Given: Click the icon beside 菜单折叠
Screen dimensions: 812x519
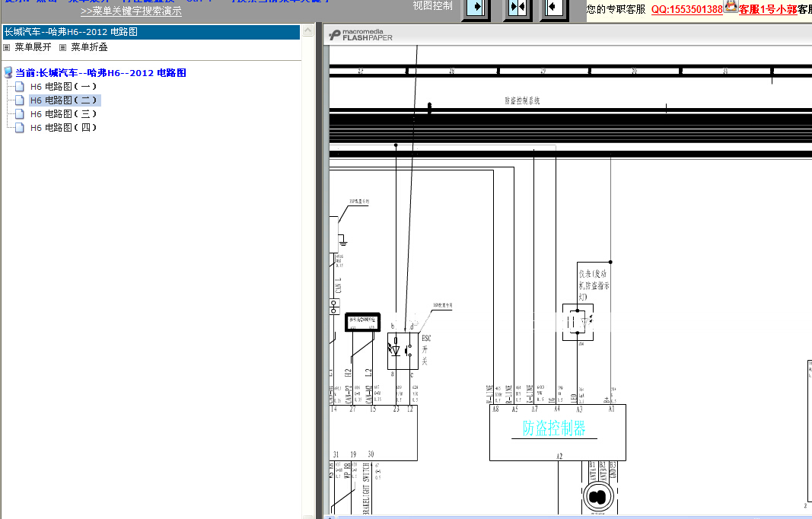Looking at the screenshot, I should (62, 48).
